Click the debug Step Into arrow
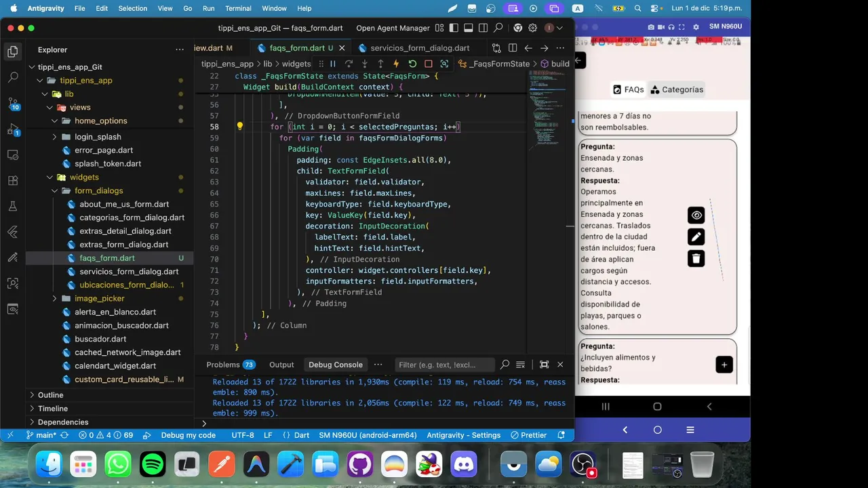This screenshot has height=488, width=868. pos(365,64)
